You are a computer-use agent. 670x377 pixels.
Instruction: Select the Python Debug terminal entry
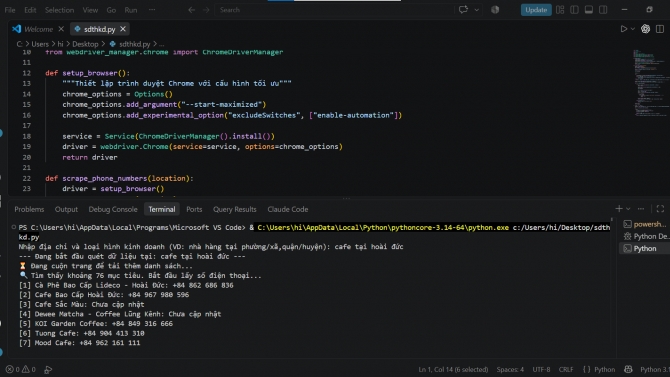pyautogui.click(x=645, y=236)
